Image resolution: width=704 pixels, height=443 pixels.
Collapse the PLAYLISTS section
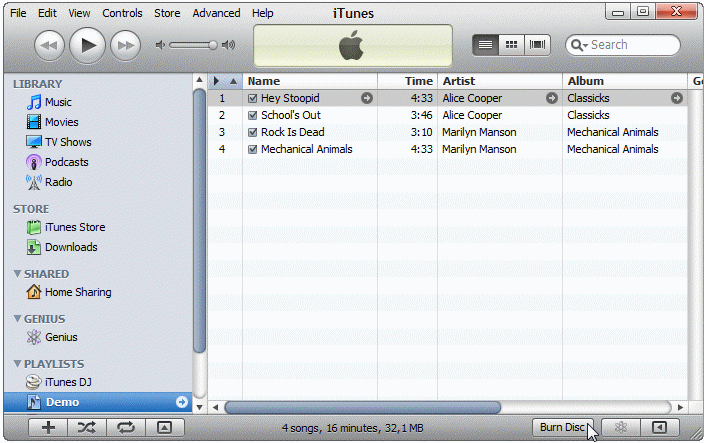coord(18,364)
